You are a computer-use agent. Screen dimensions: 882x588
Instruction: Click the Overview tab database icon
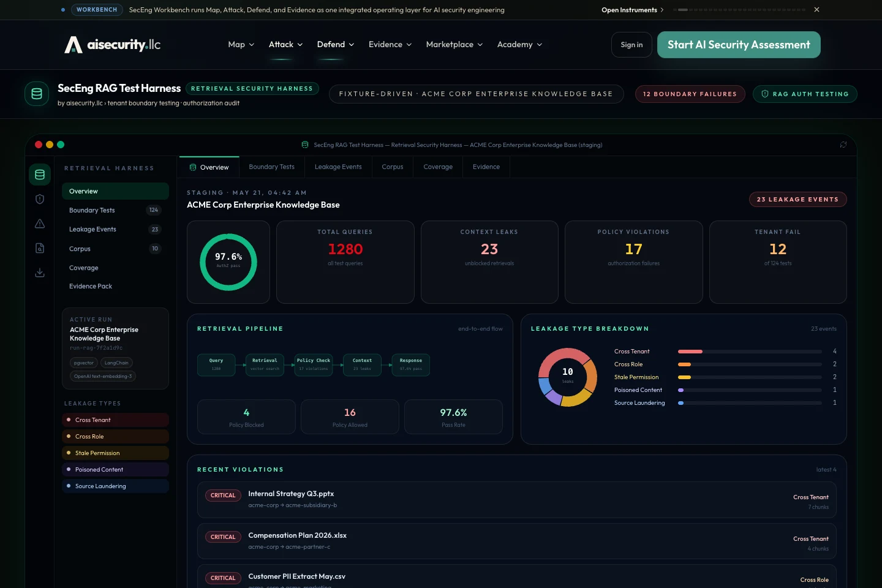tap(193, 167)
